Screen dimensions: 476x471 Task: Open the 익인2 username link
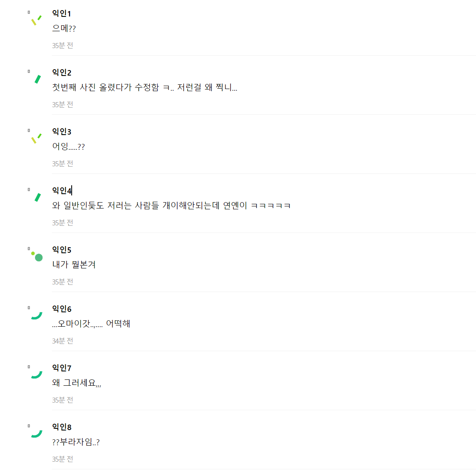(62, 73)
